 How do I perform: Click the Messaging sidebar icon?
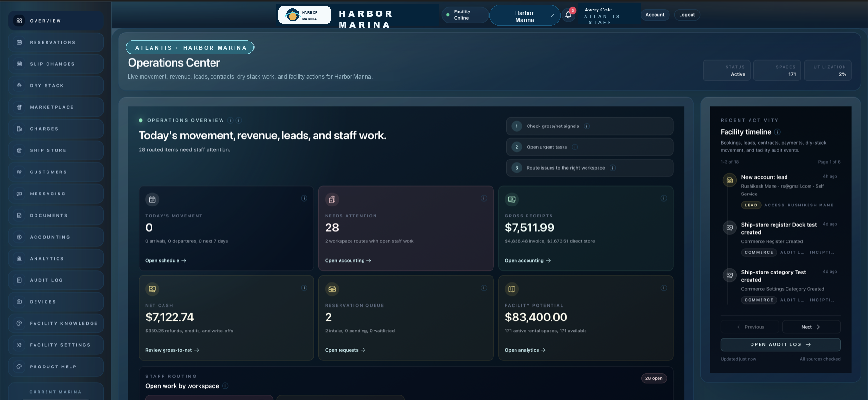[x=19, y=194]
